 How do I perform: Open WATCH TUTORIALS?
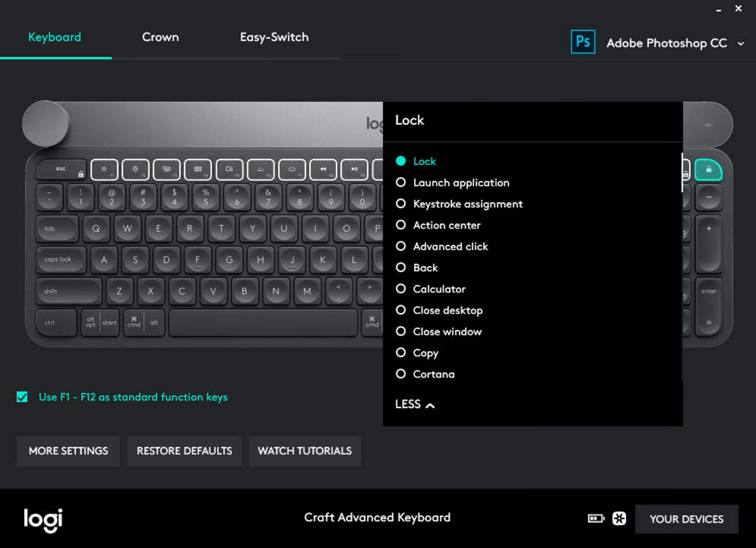coord(305,451)
